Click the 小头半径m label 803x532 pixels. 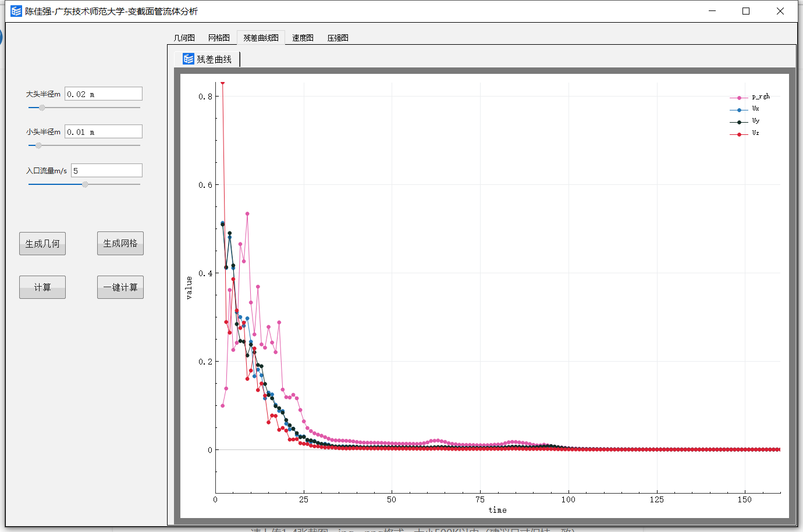(x=43, y=131)
